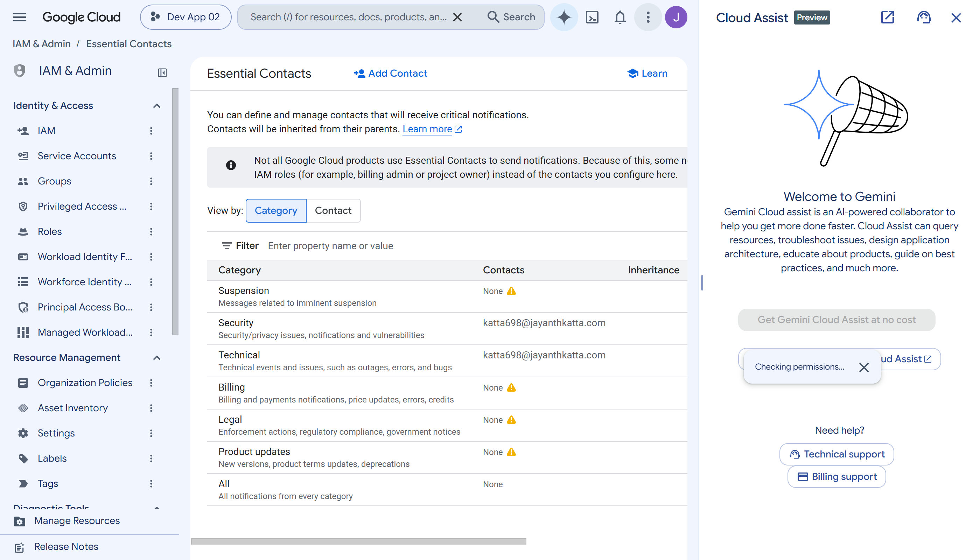Open the three-dot menu for Settings
The height and width of the screenshot is (560, 980).
[x=151, y=433]
